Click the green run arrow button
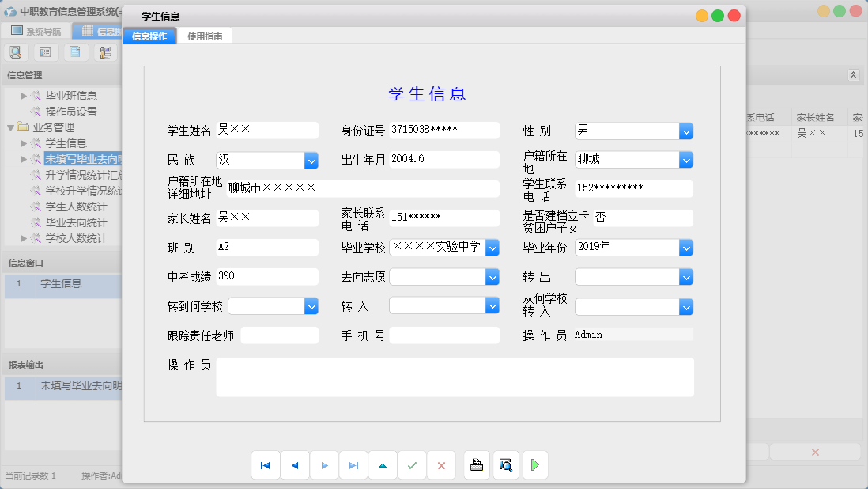 pos(534,465)
